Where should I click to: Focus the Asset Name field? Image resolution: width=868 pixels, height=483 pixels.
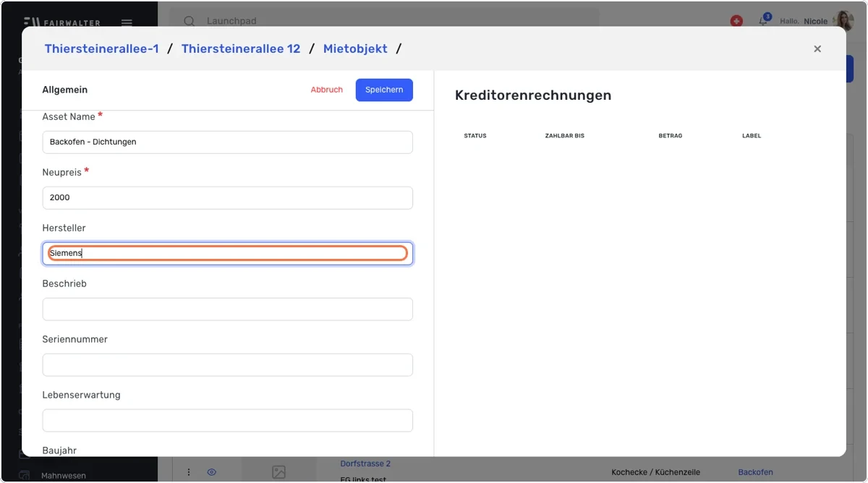228,142
